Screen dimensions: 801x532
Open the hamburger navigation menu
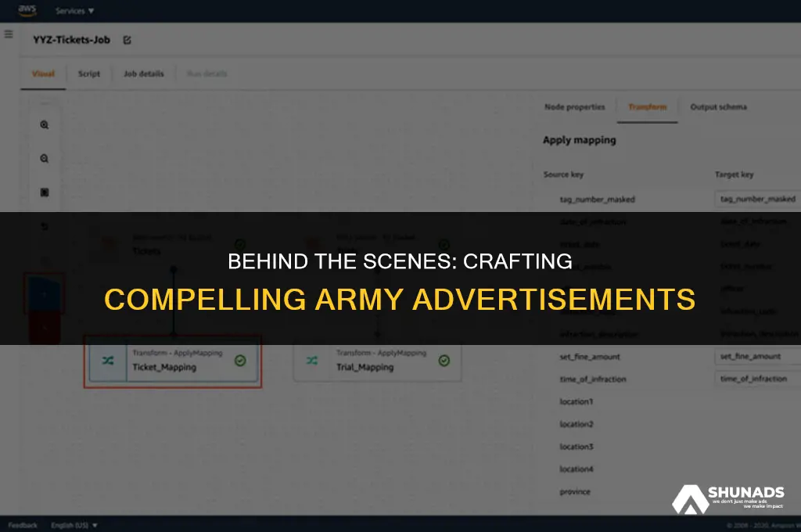click(x=9, y=34)
